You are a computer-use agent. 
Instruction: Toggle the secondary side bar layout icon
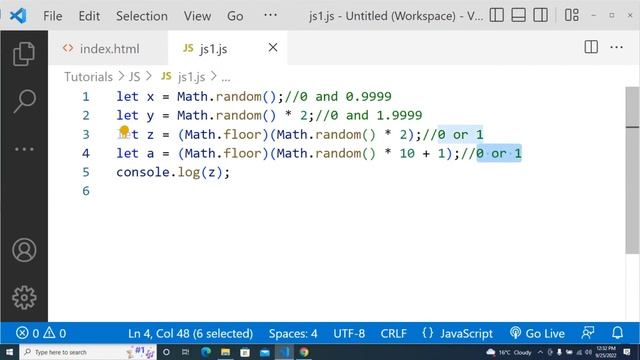(x=540, y=16)
